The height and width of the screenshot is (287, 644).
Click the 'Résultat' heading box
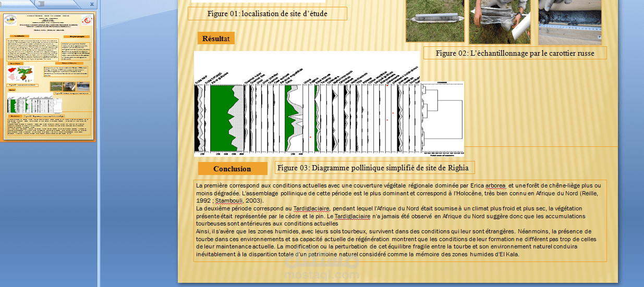click(216, 39)
